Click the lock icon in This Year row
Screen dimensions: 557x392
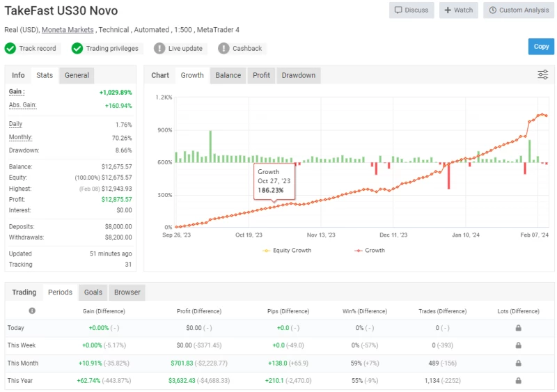[x=518, y=381]
